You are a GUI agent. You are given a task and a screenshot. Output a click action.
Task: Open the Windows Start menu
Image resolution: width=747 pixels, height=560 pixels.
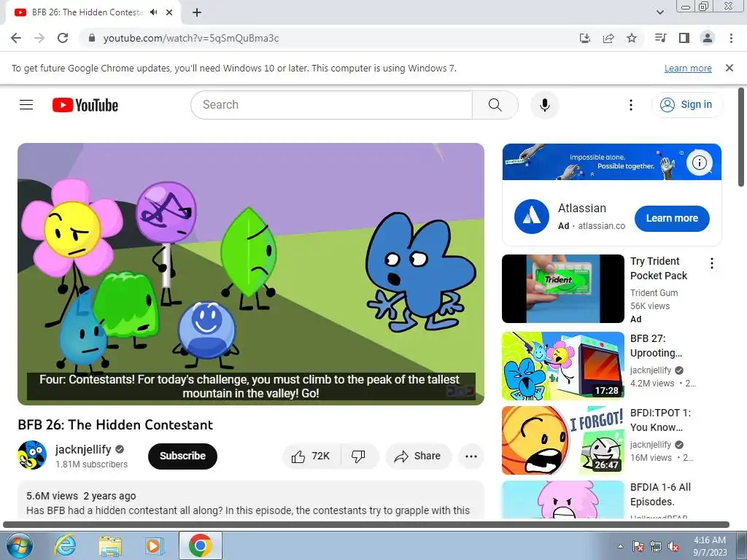(19, 545)
